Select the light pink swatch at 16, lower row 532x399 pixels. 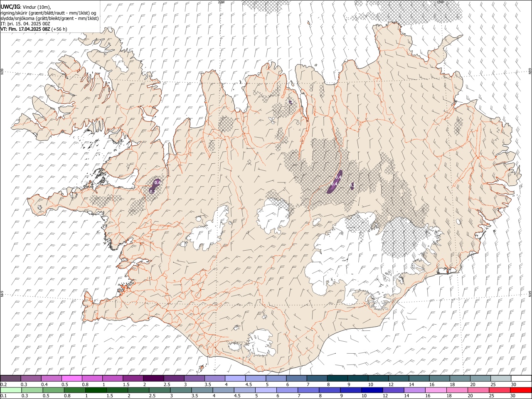click(x=435, y=390)
